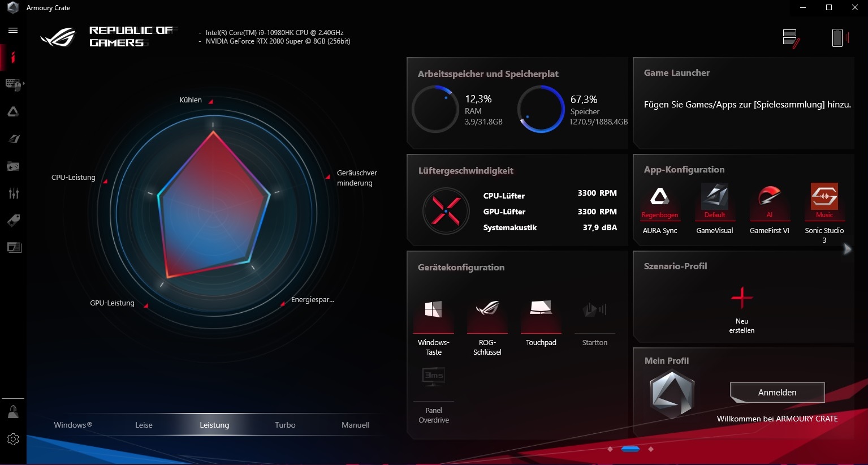Open Scenario Profiles sliders icon in sidebar
Image resolution: width=868 pixels, height=465 pixels.
coord(14,193)
